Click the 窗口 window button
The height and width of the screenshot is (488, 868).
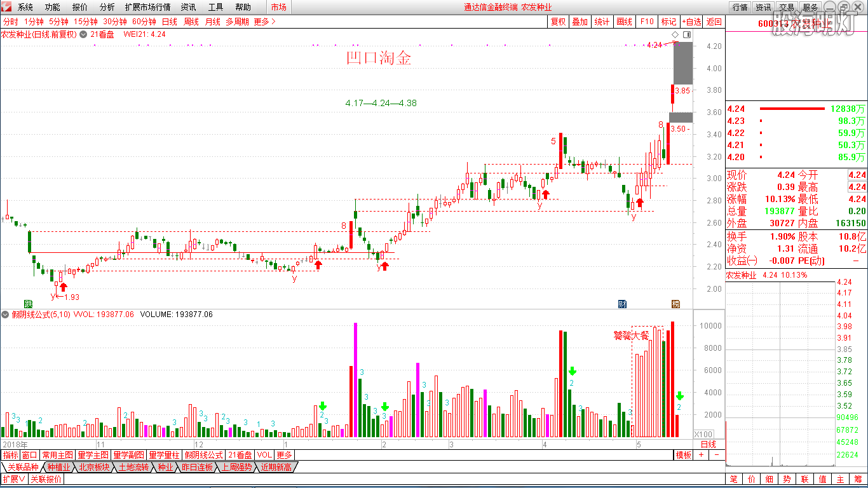(30, 455)
